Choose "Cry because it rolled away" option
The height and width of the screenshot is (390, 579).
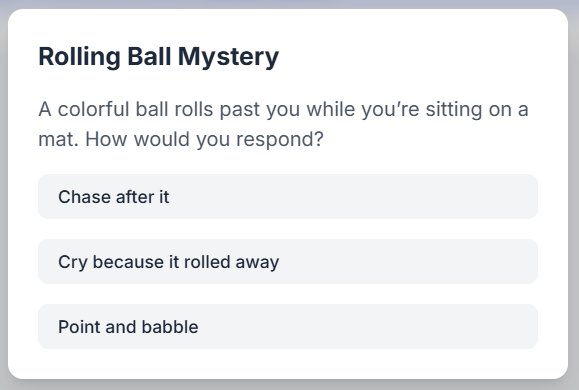[x=288, y=261]
